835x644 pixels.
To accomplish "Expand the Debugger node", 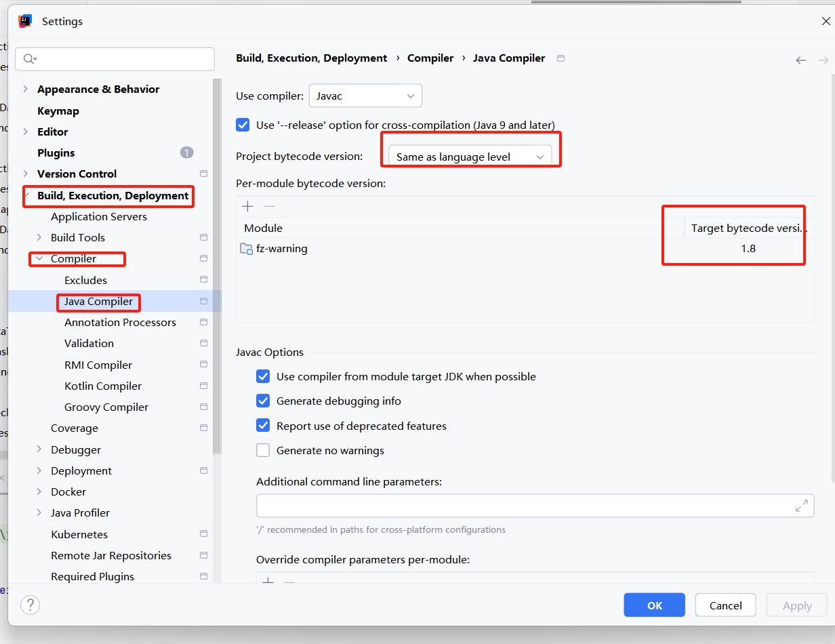I will tap(39, 449).
